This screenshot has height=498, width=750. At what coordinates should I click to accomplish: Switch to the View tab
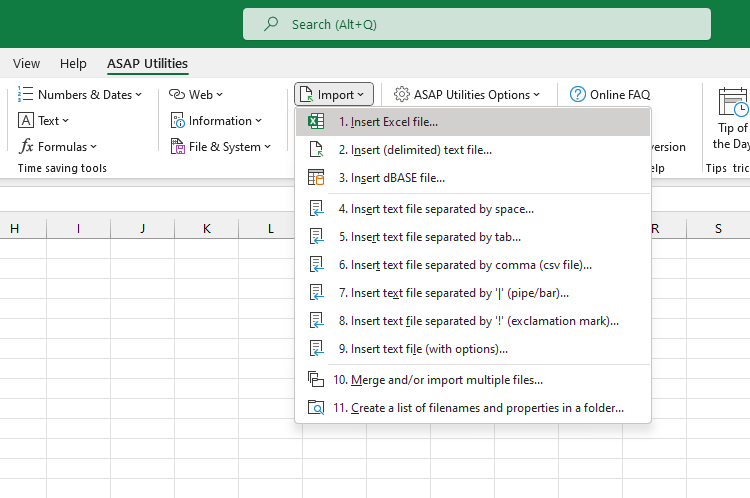(26, 63)
